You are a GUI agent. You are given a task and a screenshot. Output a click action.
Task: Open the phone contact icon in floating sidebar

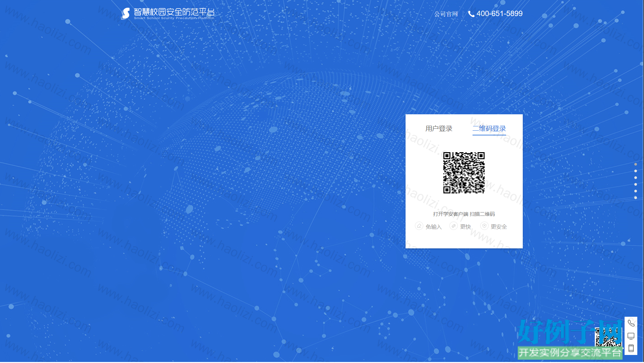[x=631, y=323]
